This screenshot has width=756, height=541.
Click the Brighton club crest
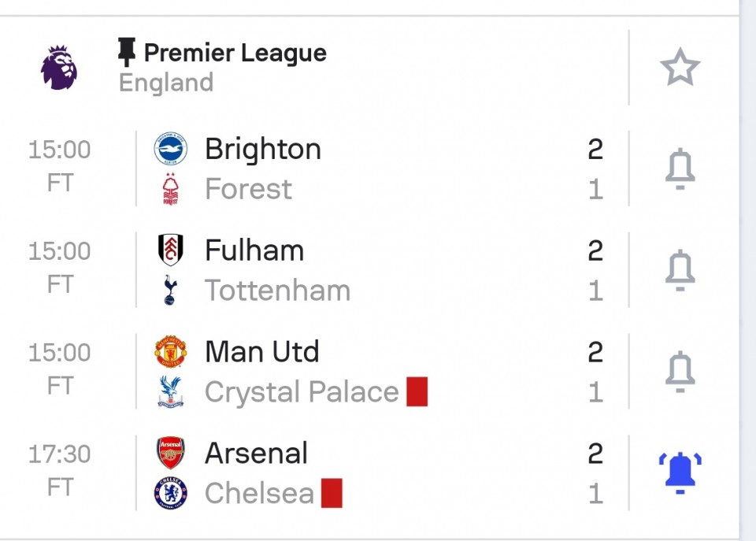[x=171, y=149]
